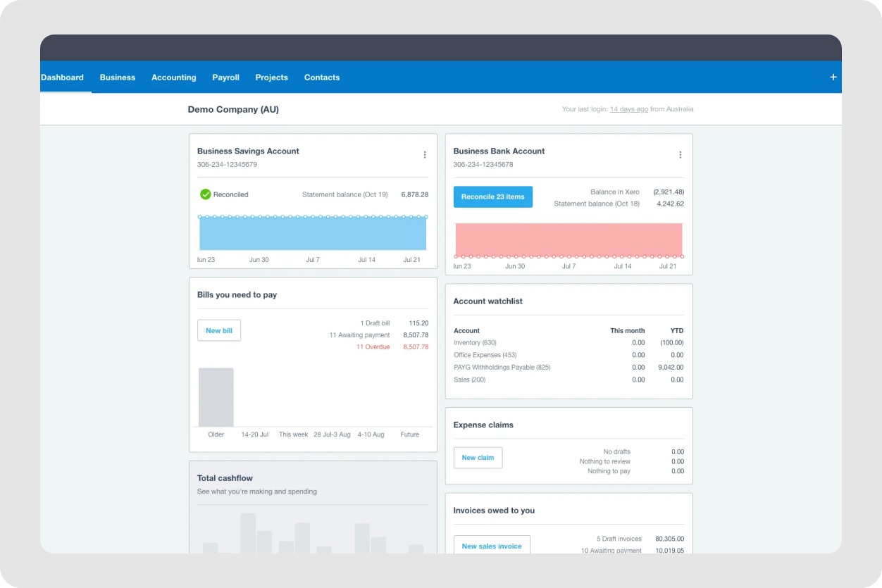Viewport: 882px width, 588px height.
Task: Click the Demo Company (AU) name
Action: 233,109
